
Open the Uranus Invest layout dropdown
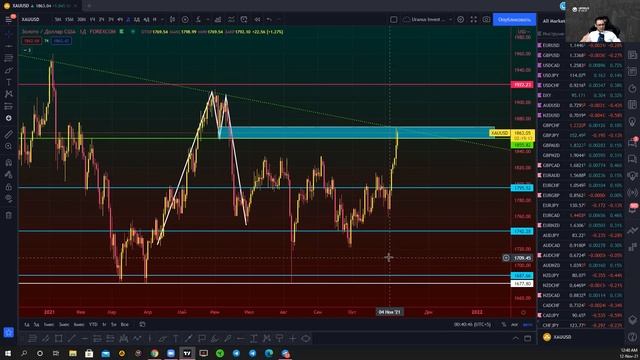pos(427,19)
